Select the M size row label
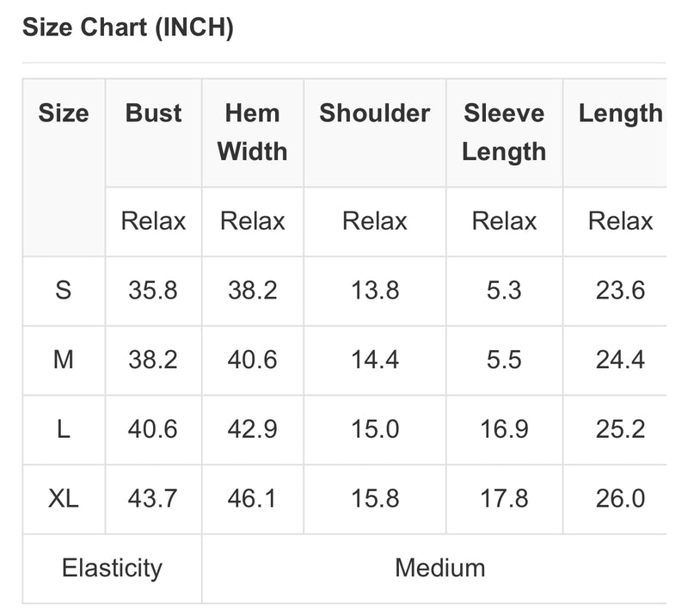 coord(64,360)
